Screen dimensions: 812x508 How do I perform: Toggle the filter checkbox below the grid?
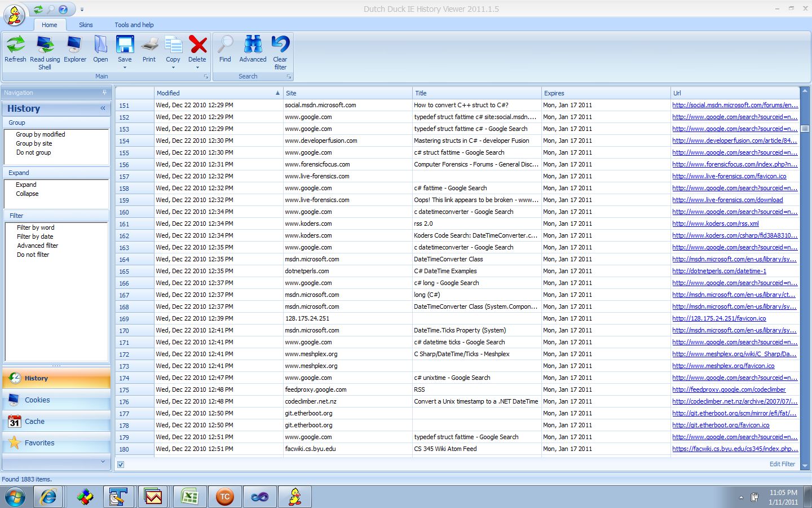coord(121,465)
